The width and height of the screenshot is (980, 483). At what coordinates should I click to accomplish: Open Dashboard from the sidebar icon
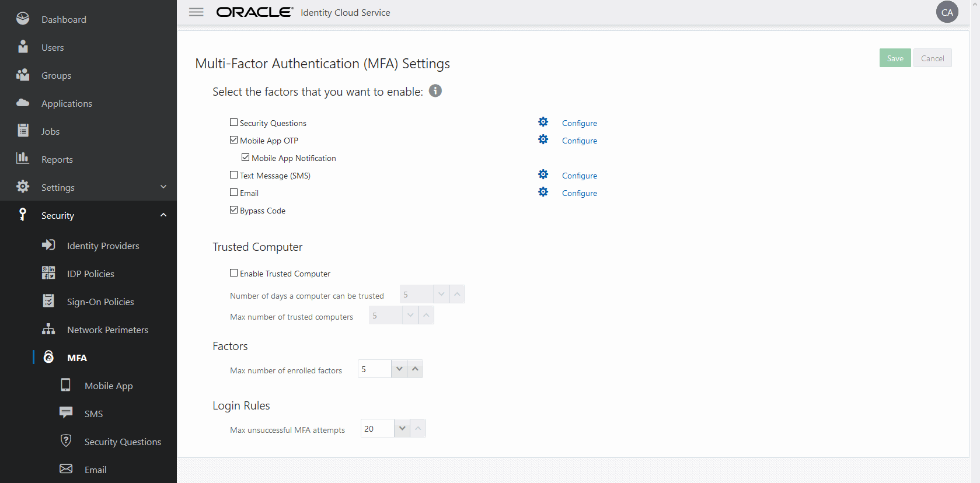[x=23, y=19]
